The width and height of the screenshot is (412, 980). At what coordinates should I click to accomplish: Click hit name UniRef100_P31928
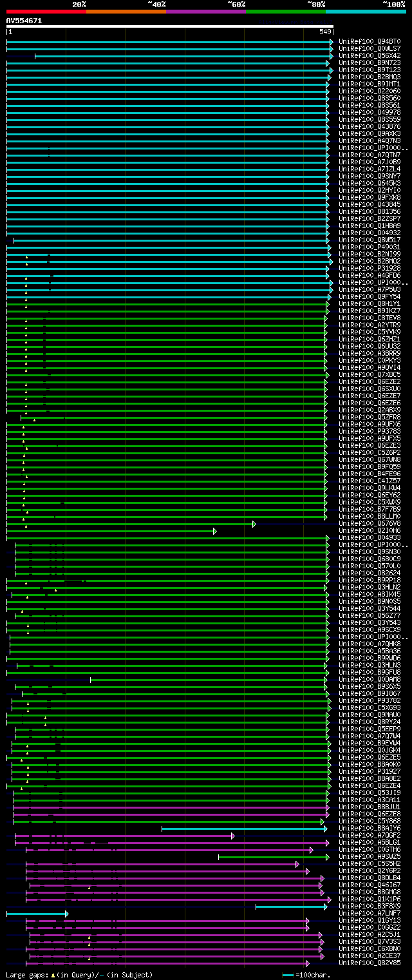pyautogui.click(x=370, y=268)
